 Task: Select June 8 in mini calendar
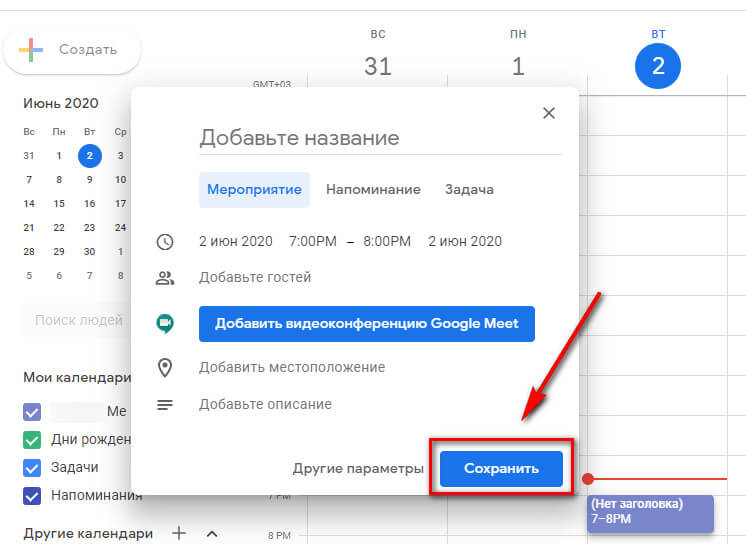click(59, 179)
